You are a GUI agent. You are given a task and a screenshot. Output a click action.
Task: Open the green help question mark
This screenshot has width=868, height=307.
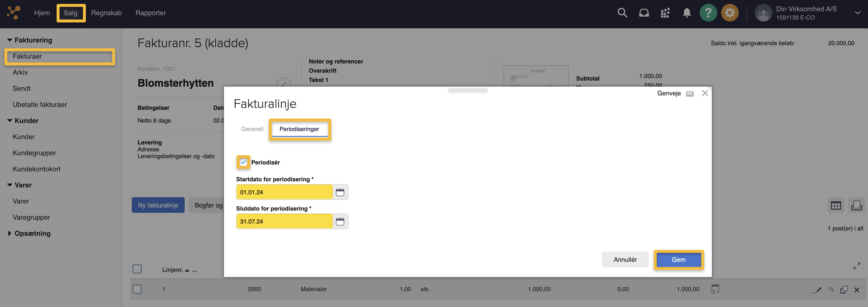[x=708, y=13]
